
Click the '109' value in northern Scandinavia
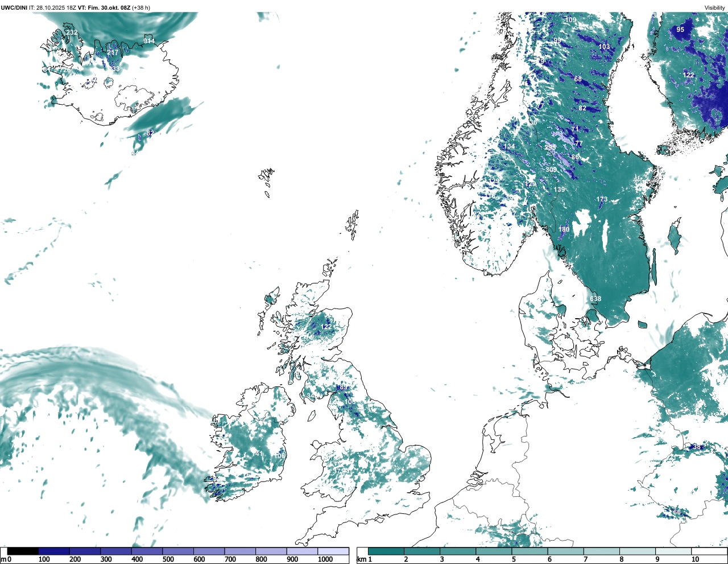570,20
